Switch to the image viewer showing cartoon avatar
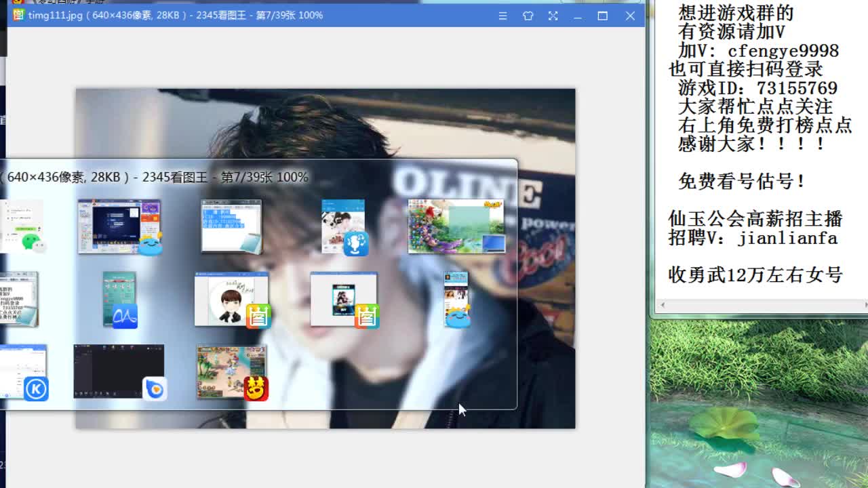 coord(232,300)
